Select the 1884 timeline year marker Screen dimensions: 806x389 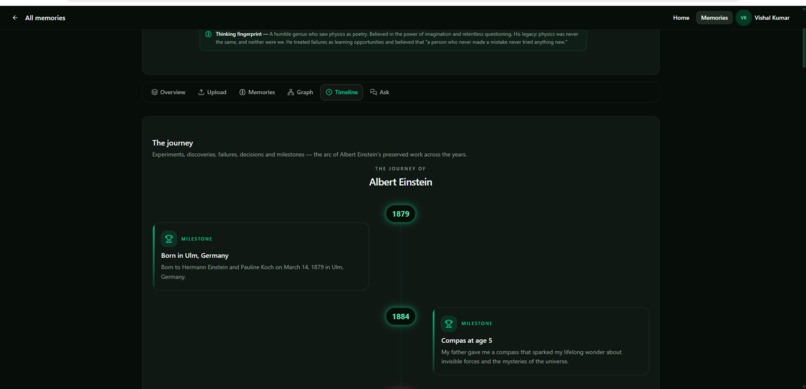click(x=400, y=317)
